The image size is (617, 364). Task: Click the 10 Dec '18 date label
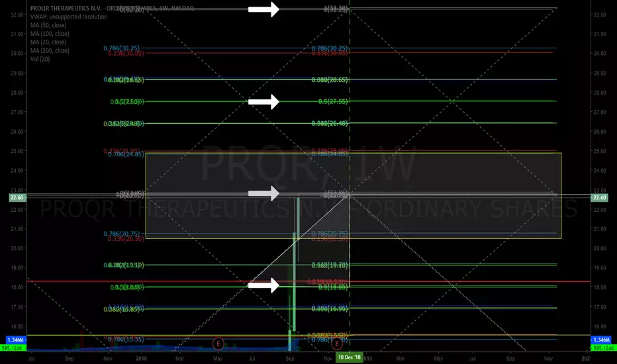tap(350, 357)
